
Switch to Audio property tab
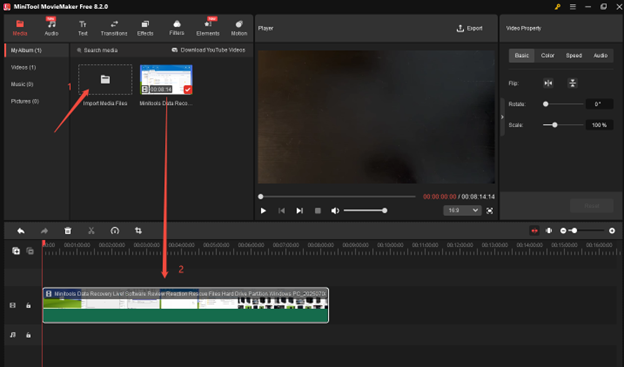point(600,55)
